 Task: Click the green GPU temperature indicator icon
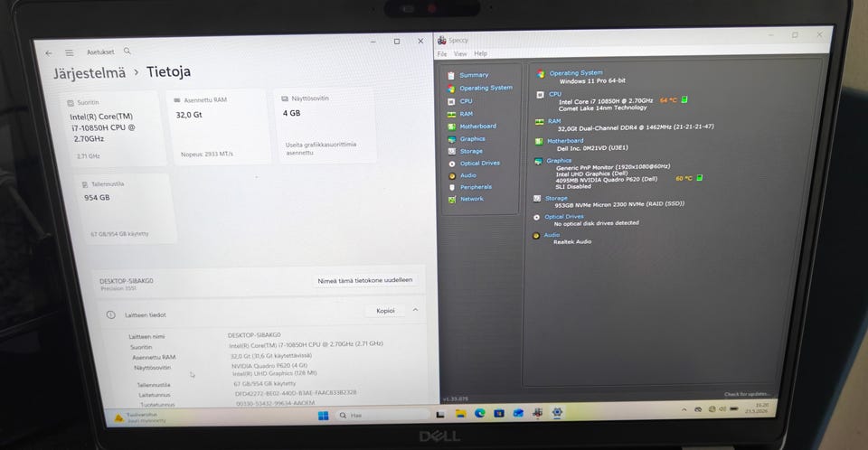(x=699, y=178)
